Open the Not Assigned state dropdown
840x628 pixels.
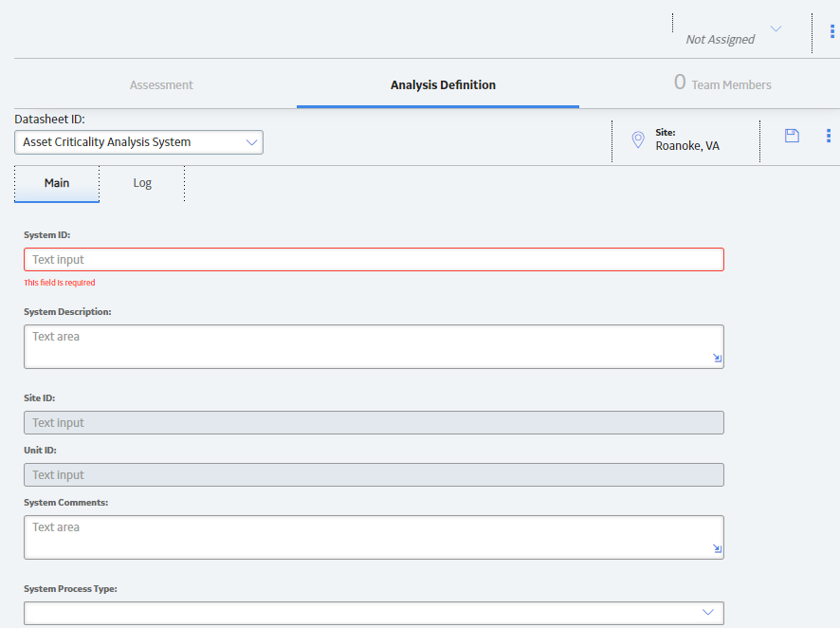[734, 34]
